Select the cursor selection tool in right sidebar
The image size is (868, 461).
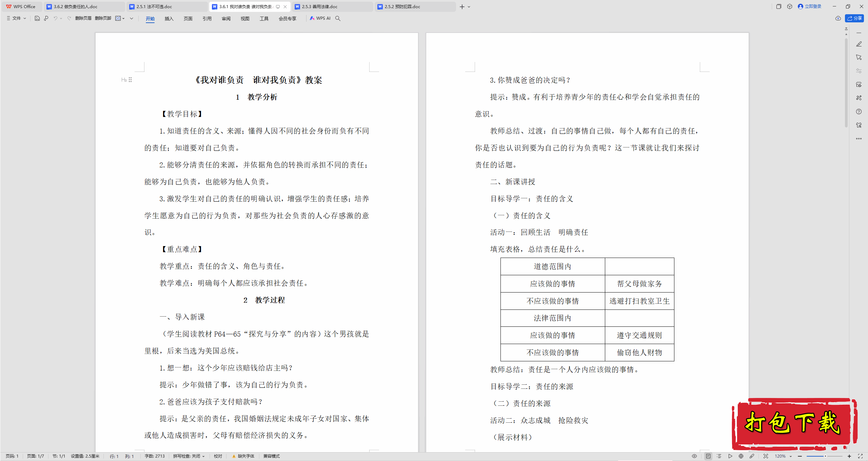859,57
